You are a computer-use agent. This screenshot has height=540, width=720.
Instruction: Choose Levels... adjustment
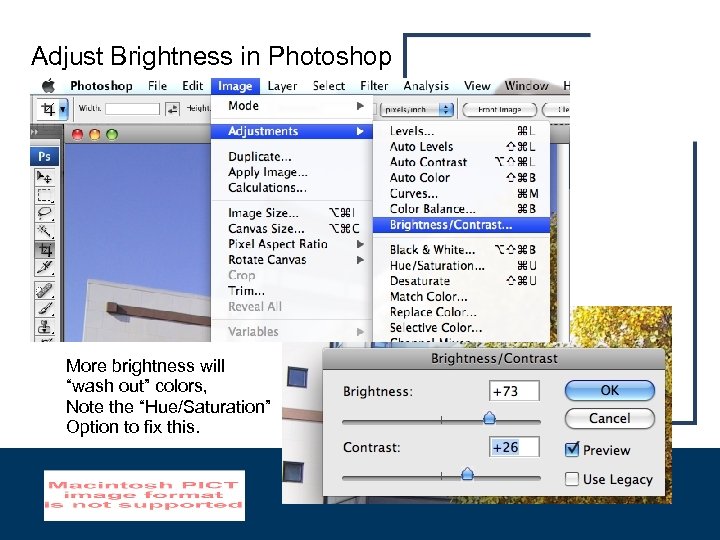tap(461, 131)
